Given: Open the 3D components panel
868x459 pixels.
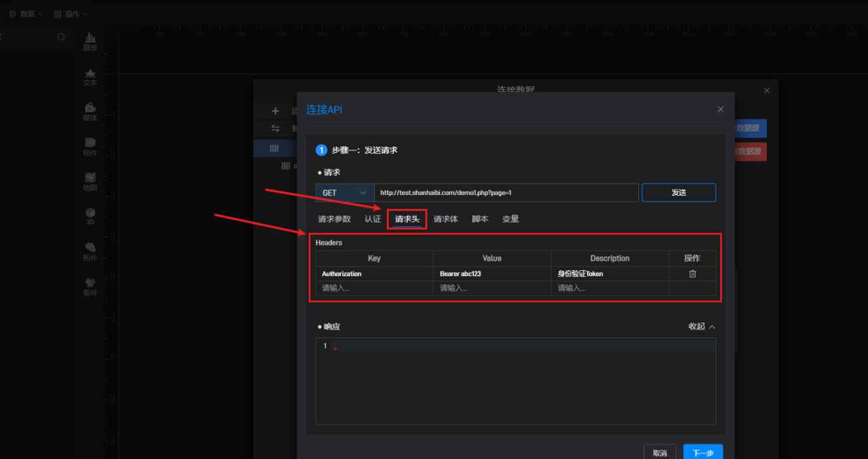Looking at the screenshot, I should coord(90,216).
